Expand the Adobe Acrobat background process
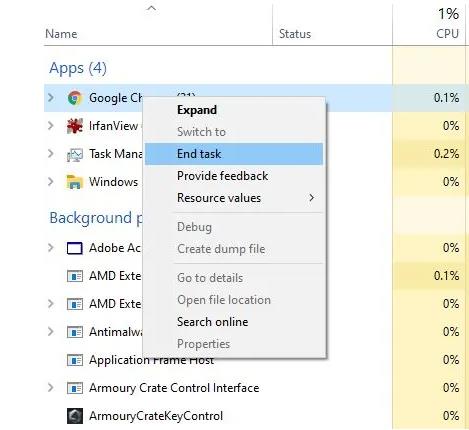 51,248
